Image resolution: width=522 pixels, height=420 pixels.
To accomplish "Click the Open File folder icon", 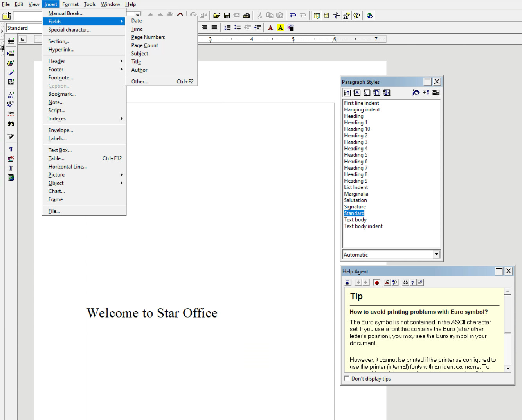I will pyautogui.click(x=216, y=16).
